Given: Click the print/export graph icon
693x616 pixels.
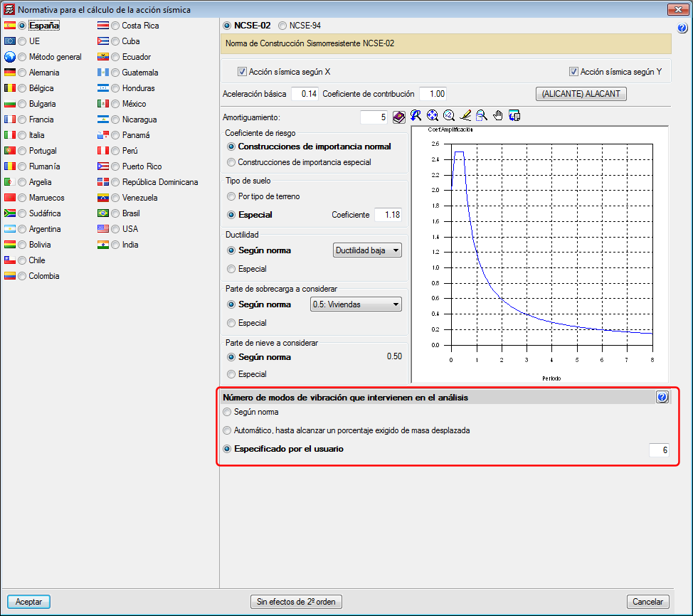Looking at the screenshot, I should pyautogui.click(x=514, y=116).
